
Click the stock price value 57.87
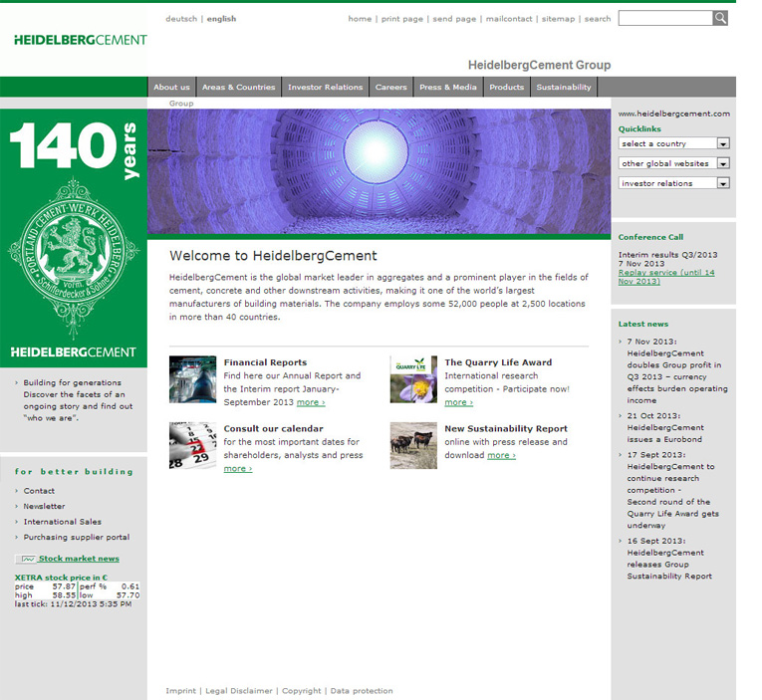pos(64,586)
